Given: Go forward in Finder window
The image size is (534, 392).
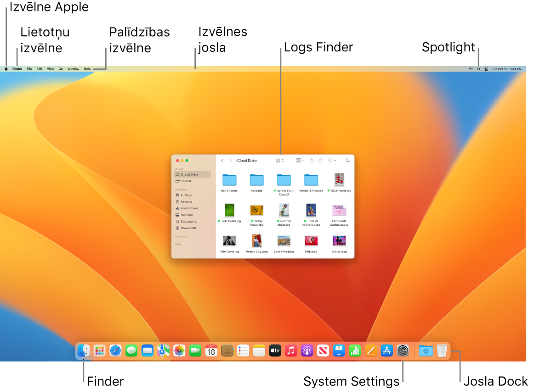Looking at the screenshot, I should point(231,161).
